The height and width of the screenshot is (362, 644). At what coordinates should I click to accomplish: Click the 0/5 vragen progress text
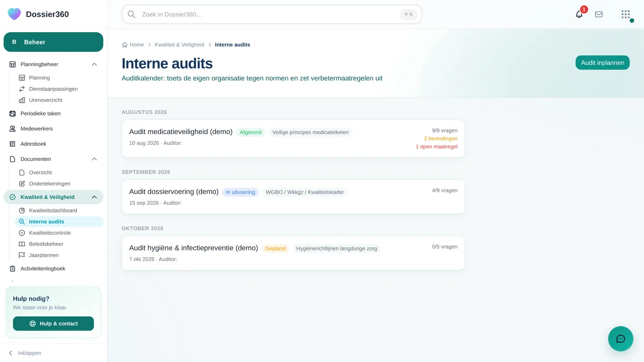[x=445, y=247]
